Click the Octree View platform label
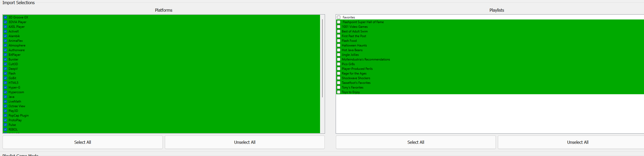Image resolution: width=644 pixels, height=156 pixels. (x=17, y=106)
